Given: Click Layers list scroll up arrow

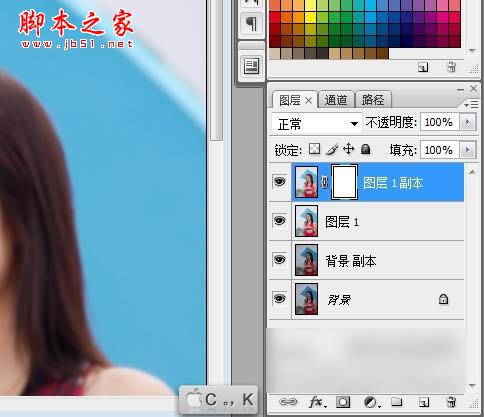Looking at the screenshot, I should tap(472, 172).
